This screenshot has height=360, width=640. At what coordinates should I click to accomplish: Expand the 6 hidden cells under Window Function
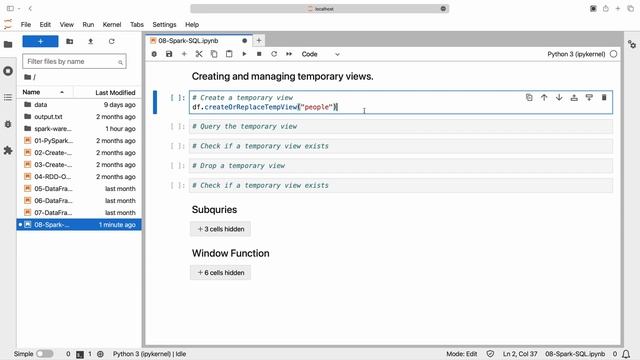pyautogui.click(x=220, y=273)
